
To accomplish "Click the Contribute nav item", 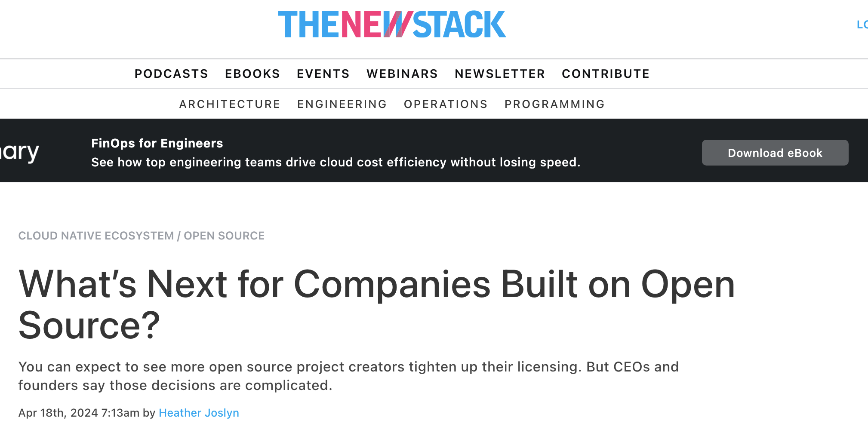I will pos(606,74).
